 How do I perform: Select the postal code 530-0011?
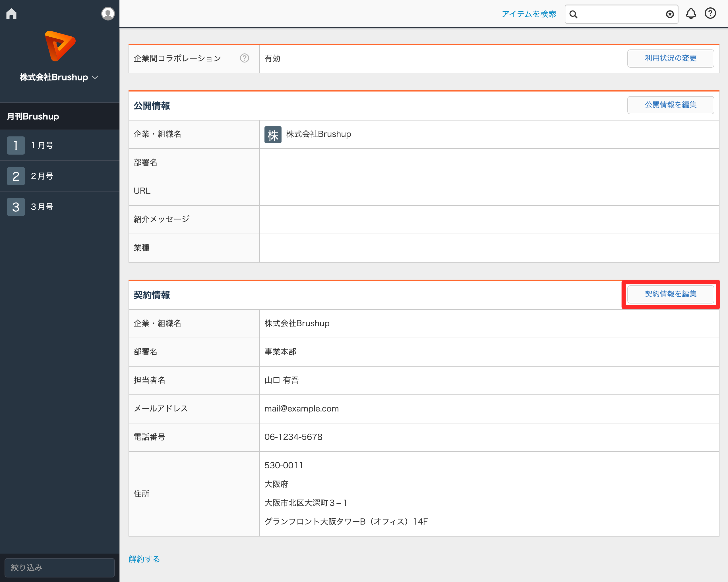pos(284,465)
